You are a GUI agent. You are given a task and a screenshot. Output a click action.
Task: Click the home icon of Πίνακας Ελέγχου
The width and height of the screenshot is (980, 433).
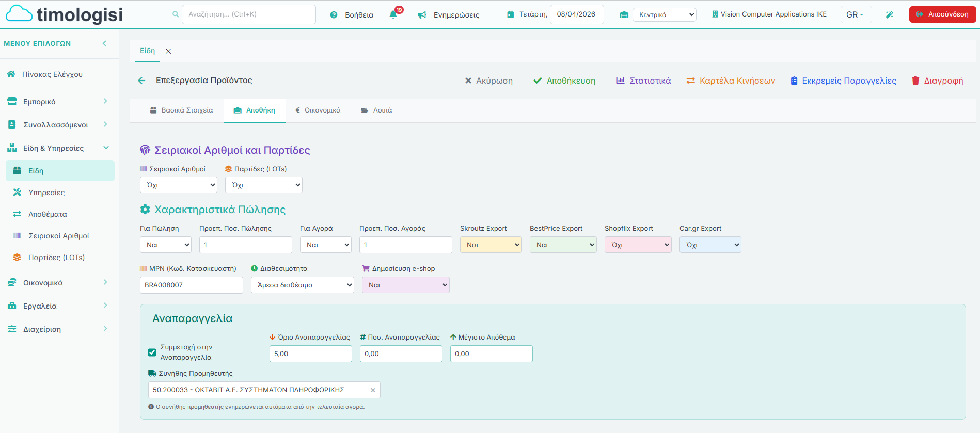click(11, 74)
